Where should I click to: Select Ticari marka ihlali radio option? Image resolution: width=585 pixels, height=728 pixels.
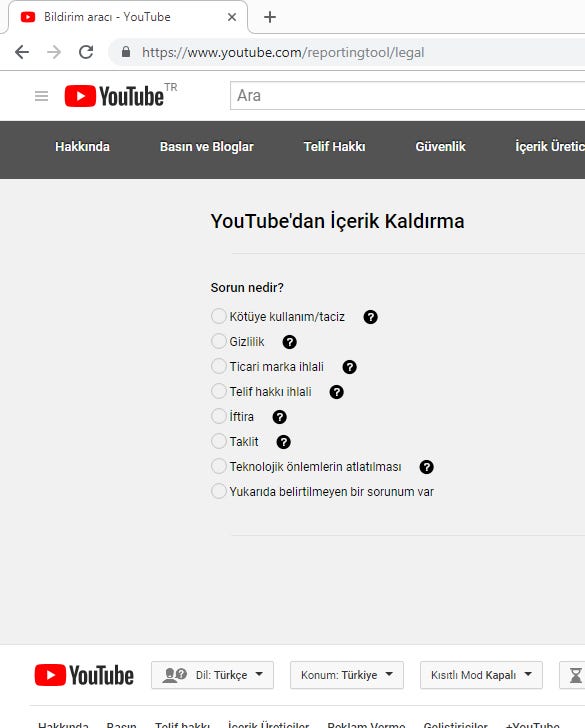coord(219,366)
